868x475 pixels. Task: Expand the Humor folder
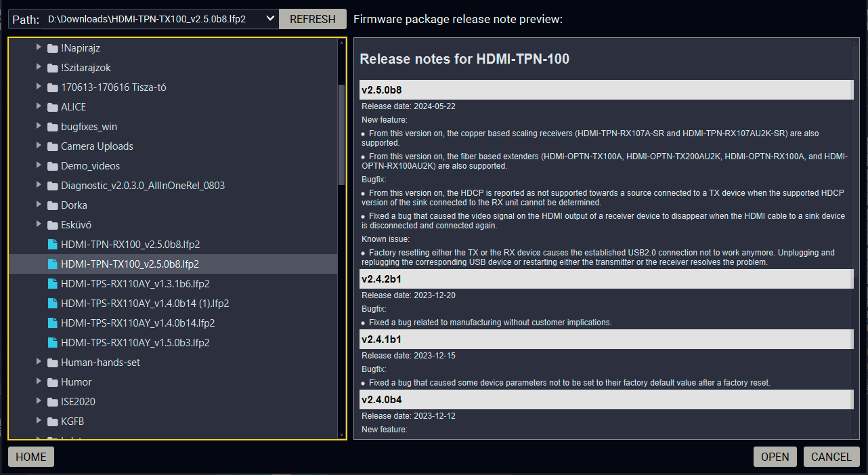pos(39,382)
